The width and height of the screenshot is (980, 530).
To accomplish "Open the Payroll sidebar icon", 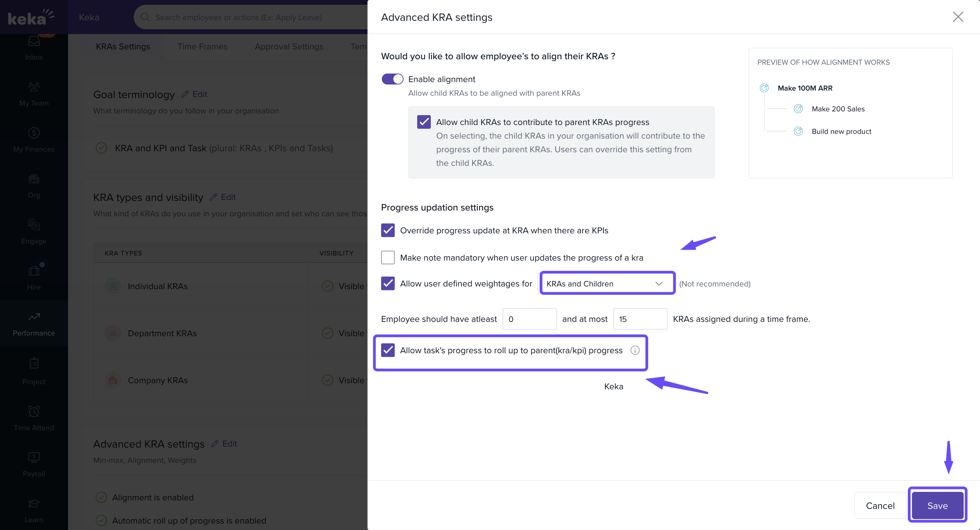I will point(34,464).
